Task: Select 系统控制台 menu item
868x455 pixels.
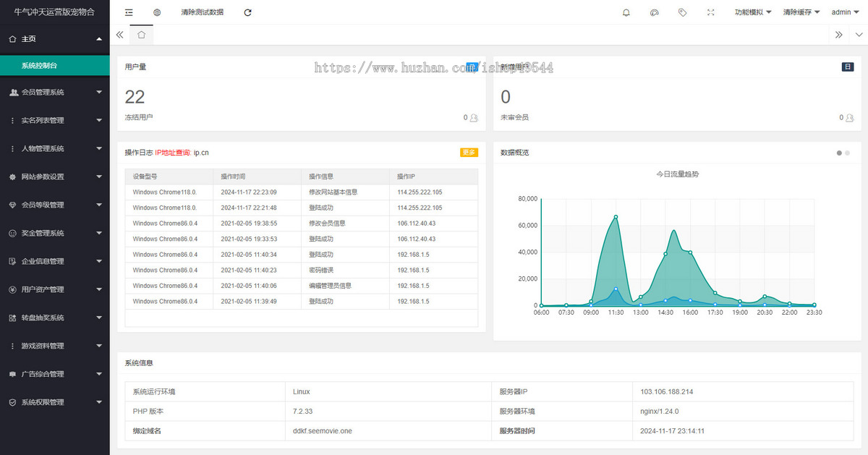Action: click(55, 65)
